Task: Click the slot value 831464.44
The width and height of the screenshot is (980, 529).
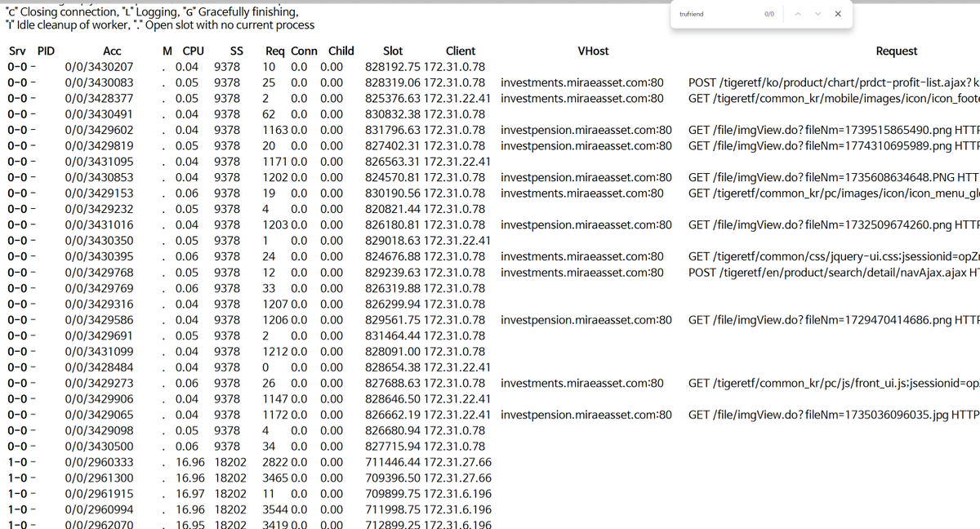Action: coord(392,336)
